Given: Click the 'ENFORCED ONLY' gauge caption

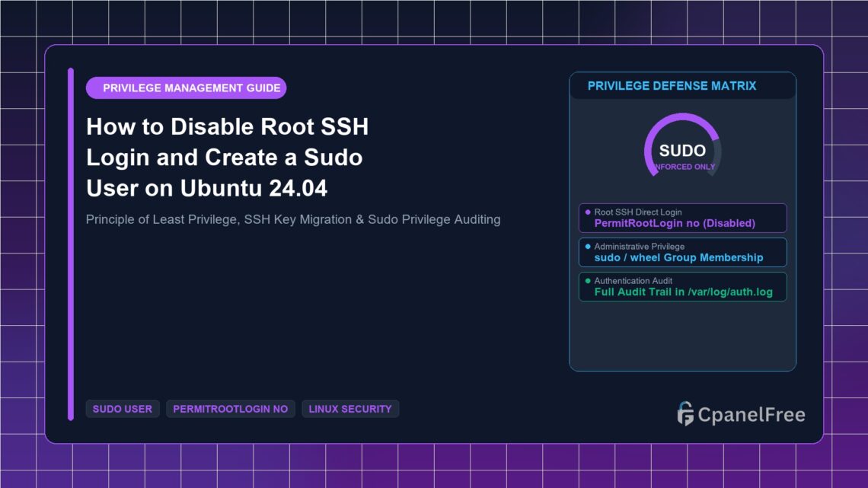Looking at the screenshot, I should (685, 167).
